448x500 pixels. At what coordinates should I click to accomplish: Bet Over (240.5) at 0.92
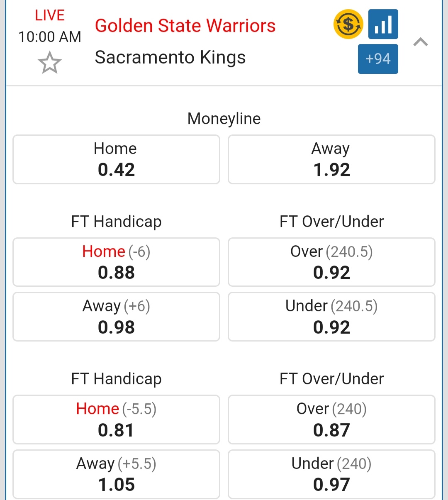pyautogui.click(x=331, y=262)
